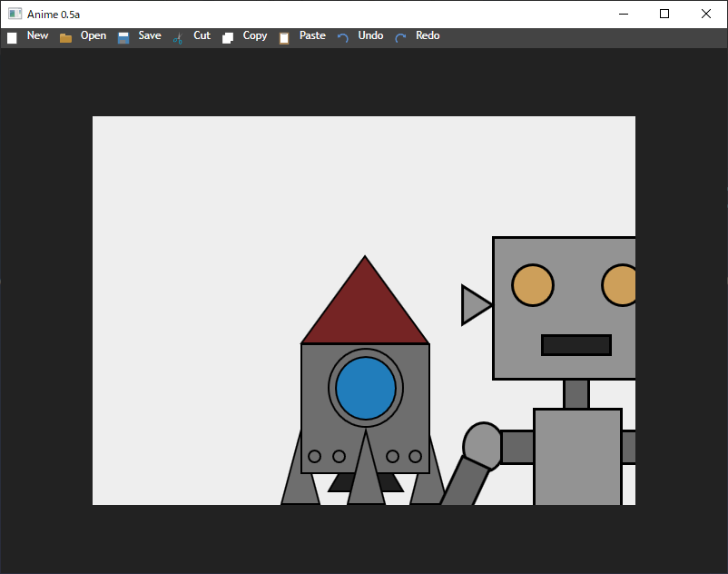728x574 pixels.
Task: Select the blue circular rocket window
Action: 366,388
